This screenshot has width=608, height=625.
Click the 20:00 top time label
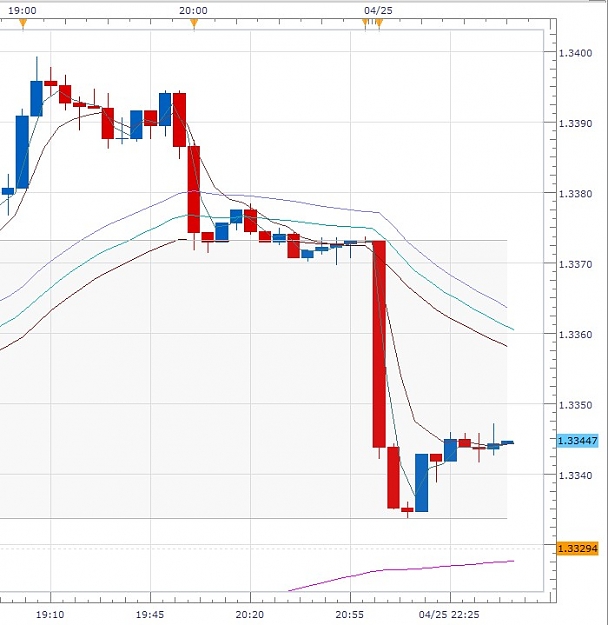[x=193, y=11]
